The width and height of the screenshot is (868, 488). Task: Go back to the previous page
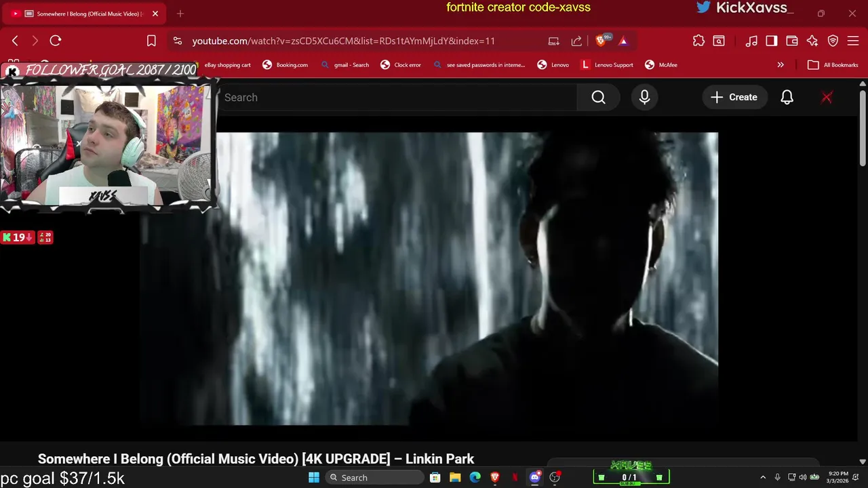[x=15, y=41]
